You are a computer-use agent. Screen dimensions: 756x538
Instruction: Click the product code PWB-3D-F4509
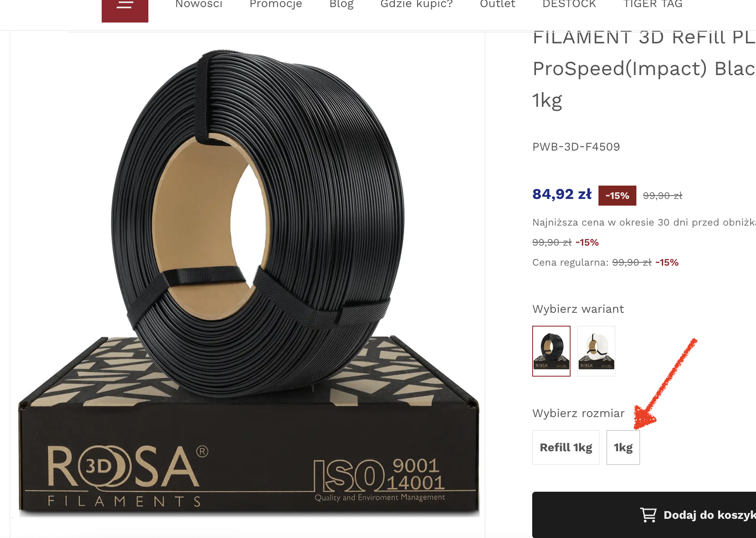pyautogui.click(x=576, y=147)
